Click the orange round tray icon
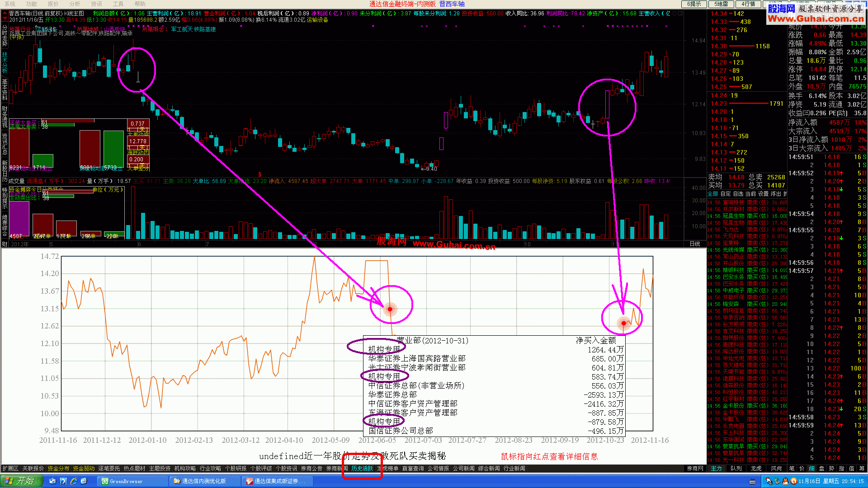Screen dimensions: 868x488 tap(793, 481)
